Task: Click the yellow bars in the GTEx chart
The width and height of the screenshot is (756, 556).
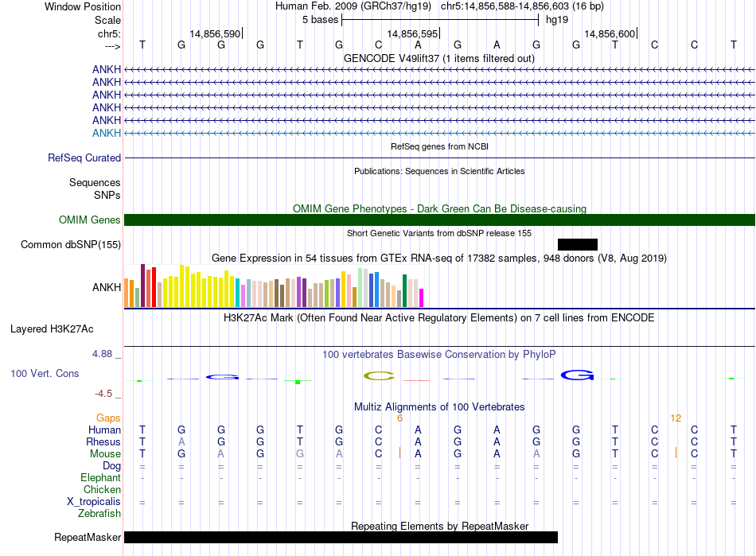Action: [199, 290]
